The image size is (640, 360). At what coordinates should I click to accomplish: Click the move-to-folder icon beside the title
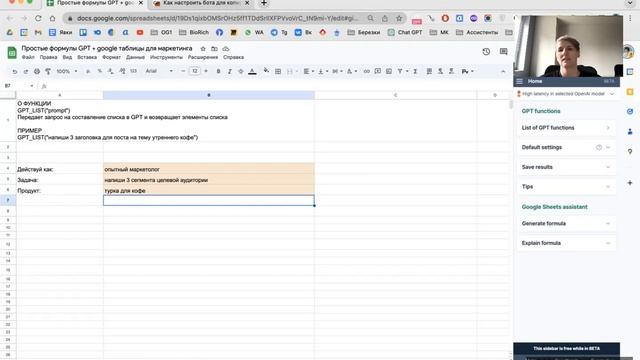click(214, 49)
